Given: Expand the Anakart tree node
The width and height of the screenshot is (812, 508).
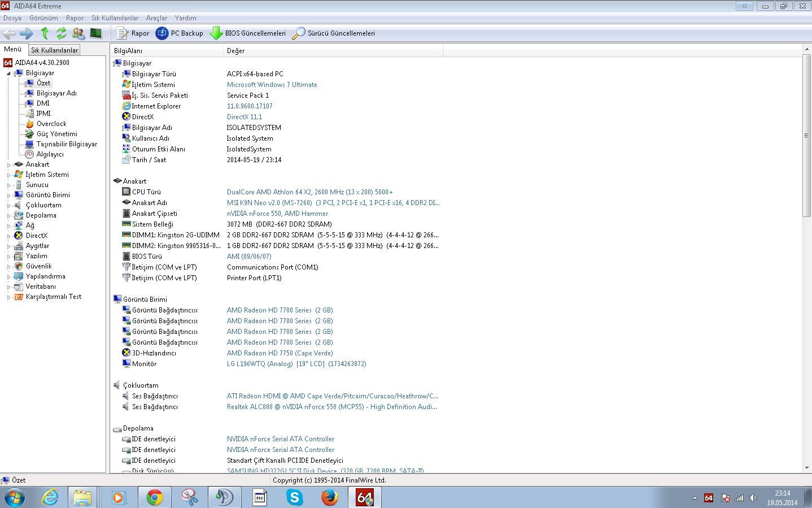Looking at the screenshot, I should pyautogui.click(x=8, y=165).
